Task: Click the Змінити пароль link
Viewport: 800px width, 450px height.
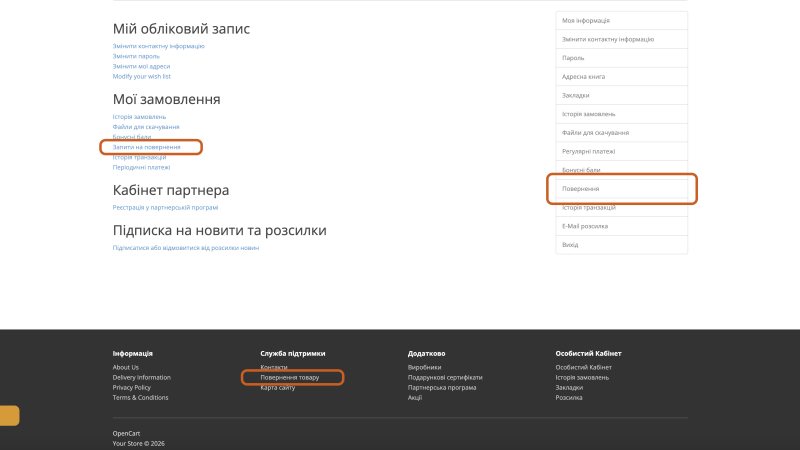Action: 136,56
